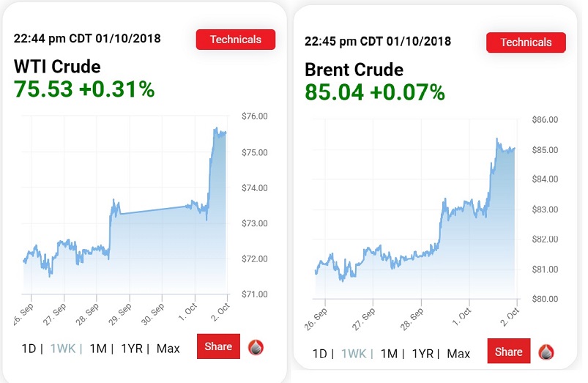The image size is (588, 383).
Task: Click the Brent Crude title
Action: pos(354,70)
